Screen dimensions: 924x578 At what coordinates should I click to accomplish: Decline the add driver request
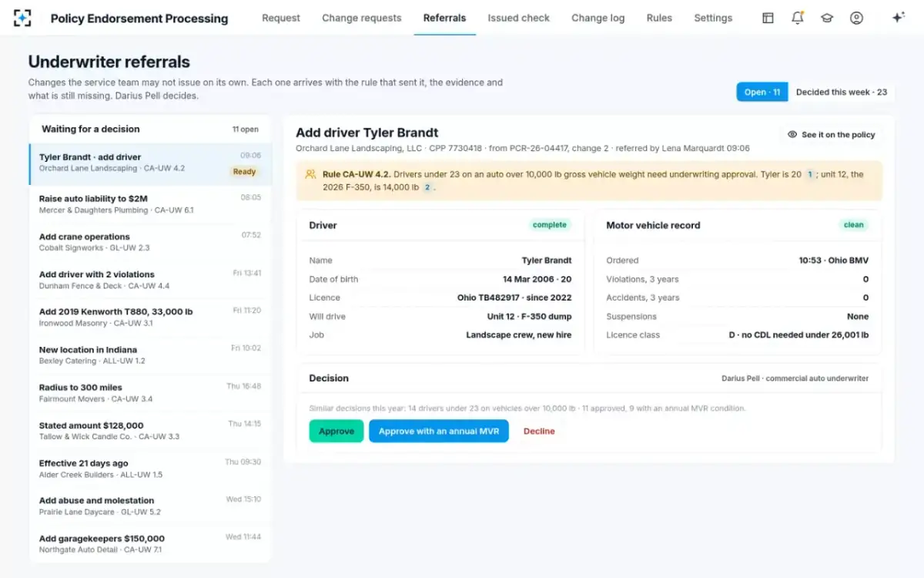[x=539, y=432]
